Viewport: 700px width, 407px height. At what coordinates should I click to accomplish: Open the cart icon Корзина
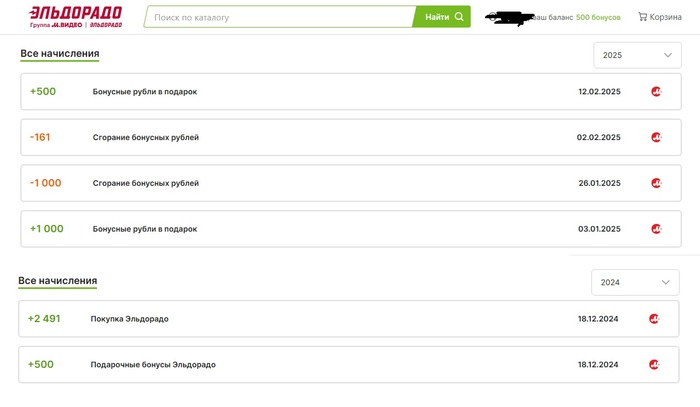(659, 17)
